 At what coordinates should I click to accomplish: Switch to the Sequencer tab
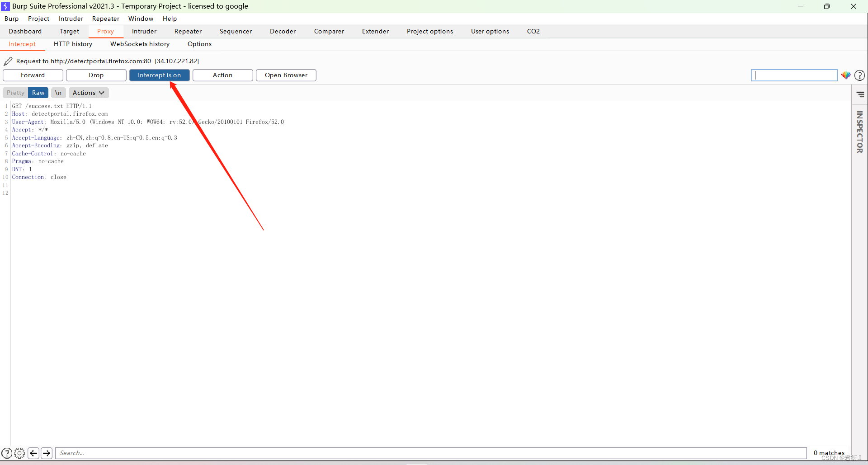click(236, 31)
